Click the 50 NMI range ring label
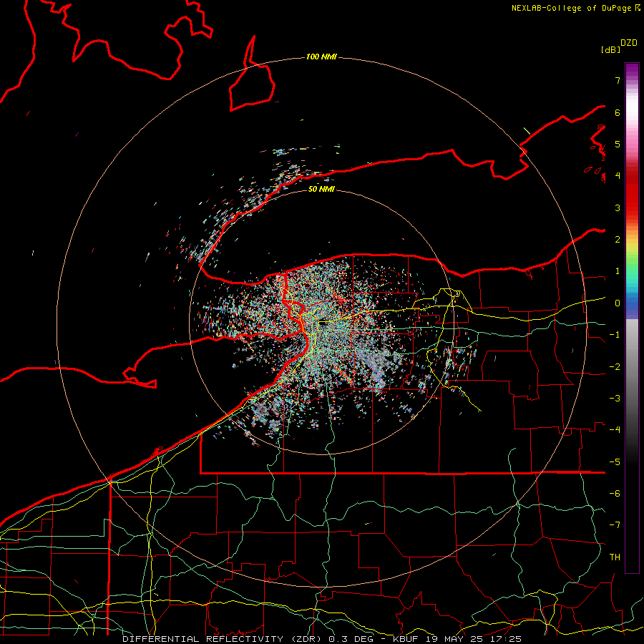The image size is (644, 644). (x=321, y=189)
